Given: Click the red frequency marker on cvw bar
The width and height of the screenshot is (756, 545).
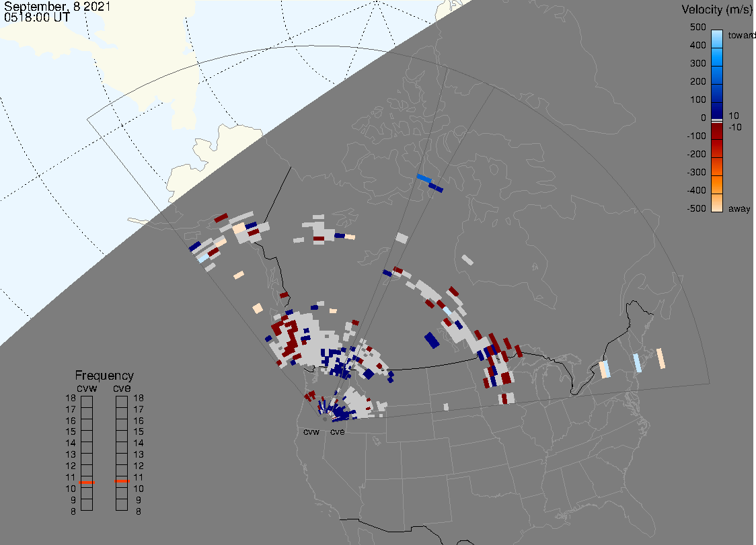Looking at the screenshot, I should click(87, 483).
